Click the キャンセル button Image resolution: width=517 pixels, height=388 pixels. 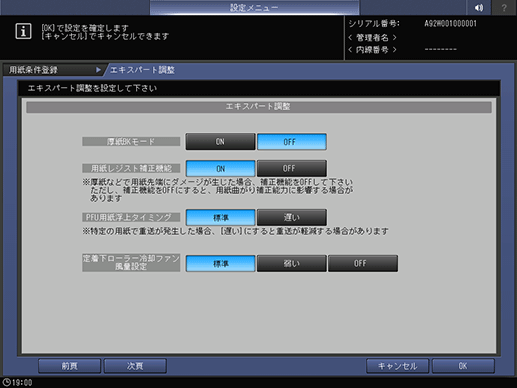397,366
